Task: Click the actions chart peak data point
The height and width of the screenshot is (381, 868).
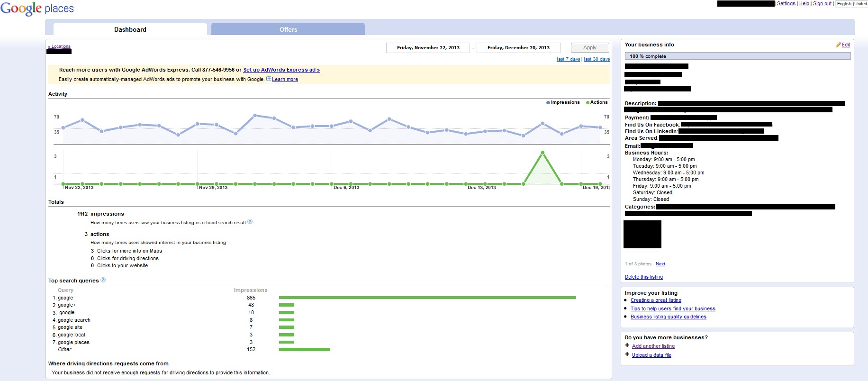Action: 542,153
